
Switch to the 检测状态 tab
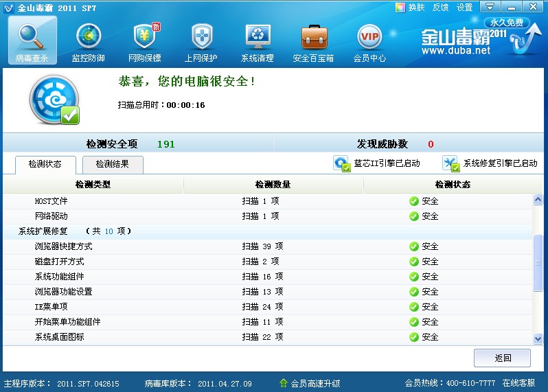pyautogui.click(x=45, y=164)
